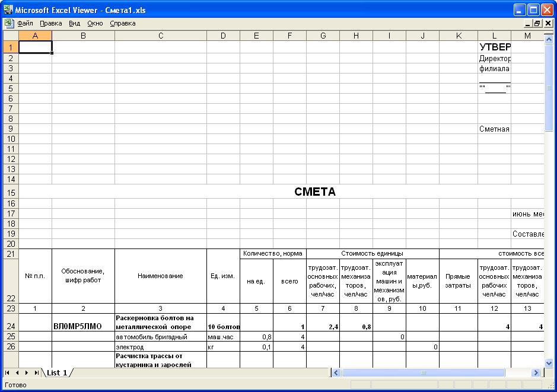
Task: Select row 1 header
Action: click(x=11, y=47)
